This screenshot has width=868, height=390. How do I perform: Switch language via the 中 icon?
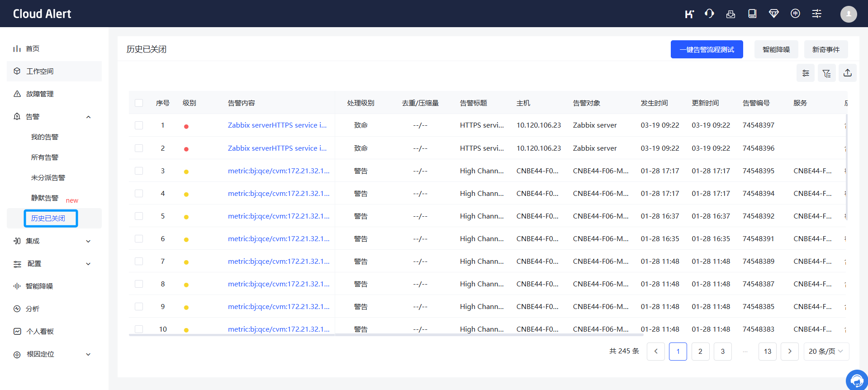point(795,14)
